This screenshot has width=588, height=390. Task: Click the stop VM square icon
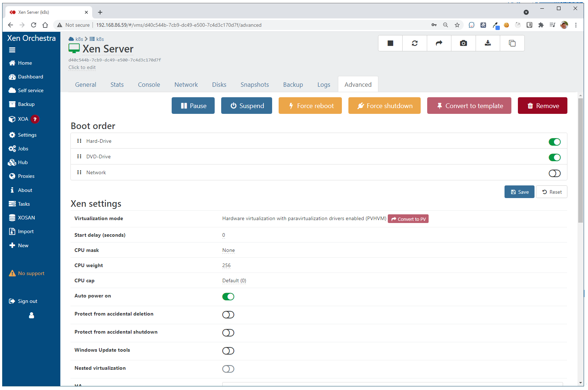pyautogui.click(x=390, y=43)
